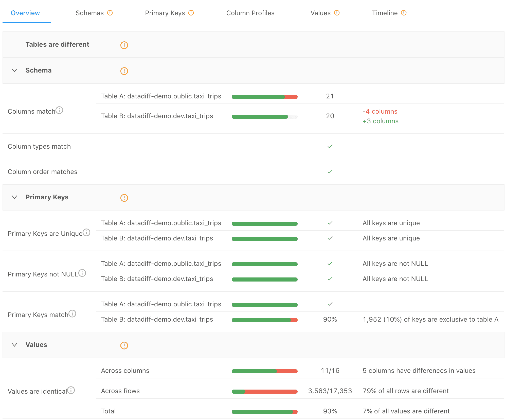Click the alert icon in the Values section header
This screenshot has height=420, width=505.
tap(124, 345)
